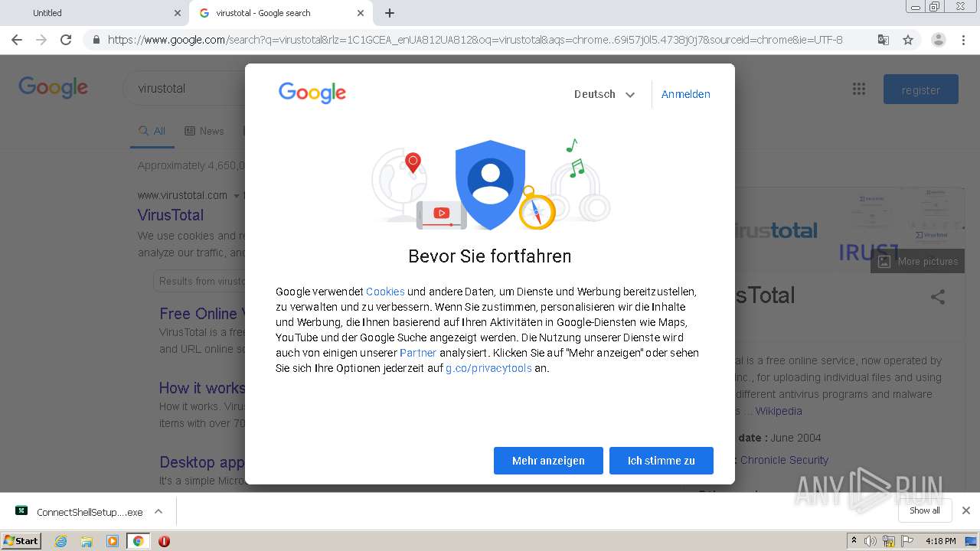Click the address bar URL
The height and width of the screenshot is (551, 980).
pos(475,40)
